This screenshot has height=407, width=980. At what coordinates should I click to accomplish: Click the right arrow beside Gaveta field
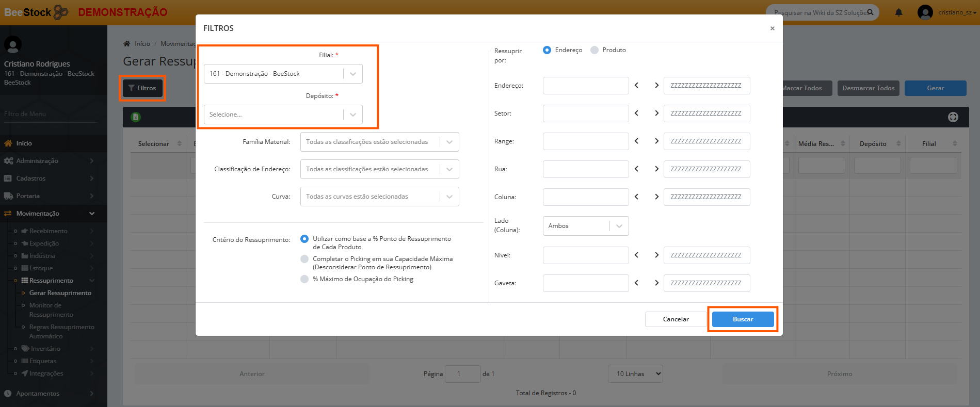click(656, 283)
